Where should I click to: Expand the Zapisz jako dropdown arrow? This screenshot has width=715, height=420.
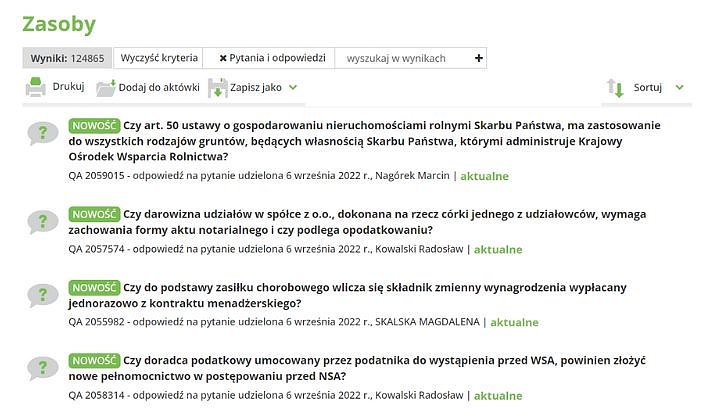click(293, 87)
